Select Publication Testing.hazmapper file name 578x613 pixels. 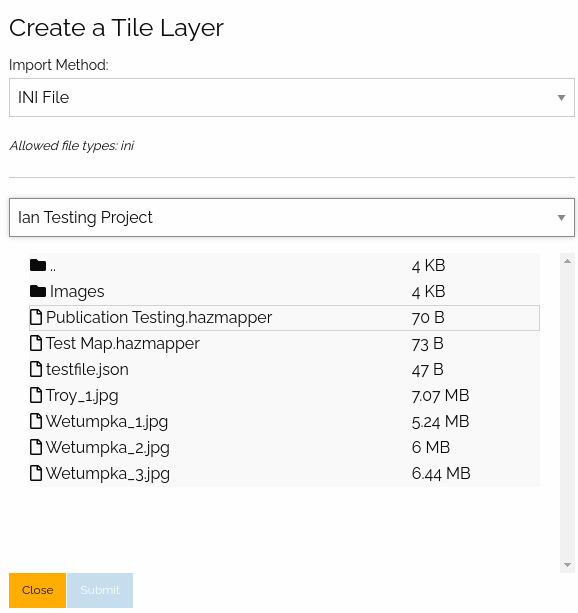159,317
